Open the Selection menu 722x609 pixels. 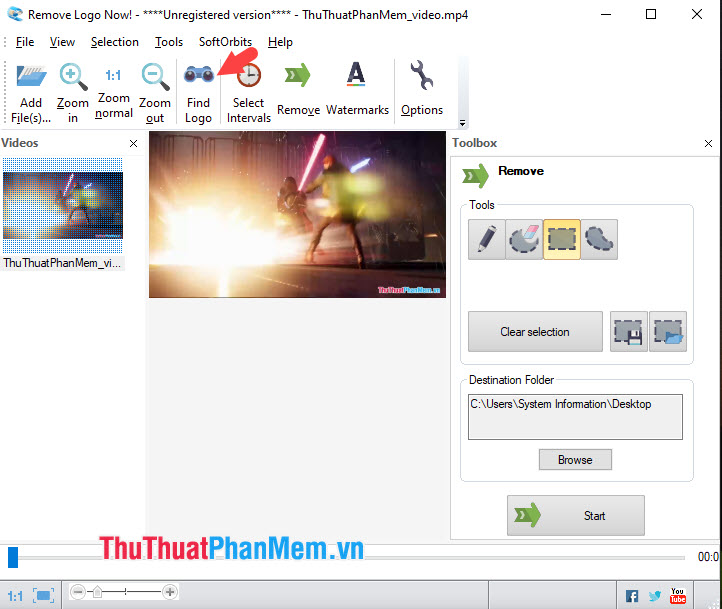(x=115, y=42)
